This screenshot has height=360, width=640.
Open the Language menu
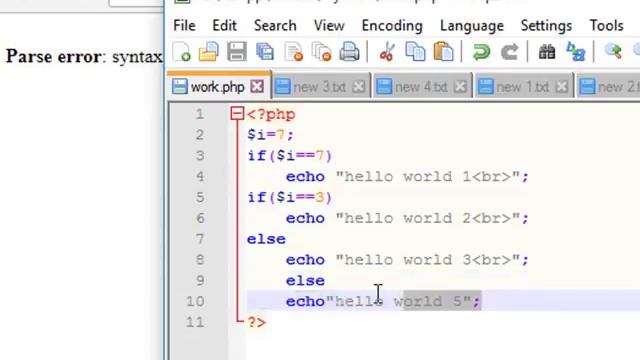pyautogui.click(x=471, y=26)
